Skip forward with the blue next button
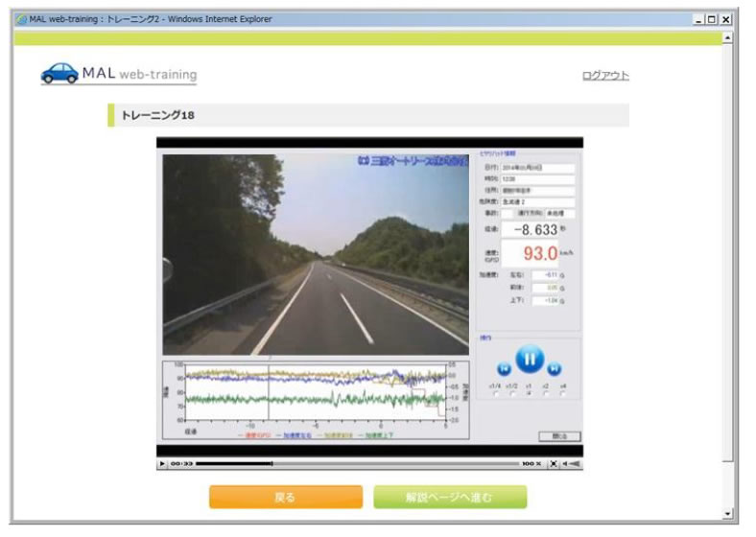 point(554,369)
